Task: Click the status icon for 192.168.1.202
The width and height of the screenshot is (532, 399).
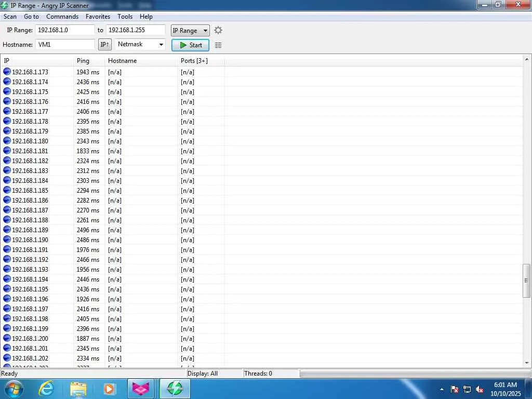Action: [x=7, y=357]
